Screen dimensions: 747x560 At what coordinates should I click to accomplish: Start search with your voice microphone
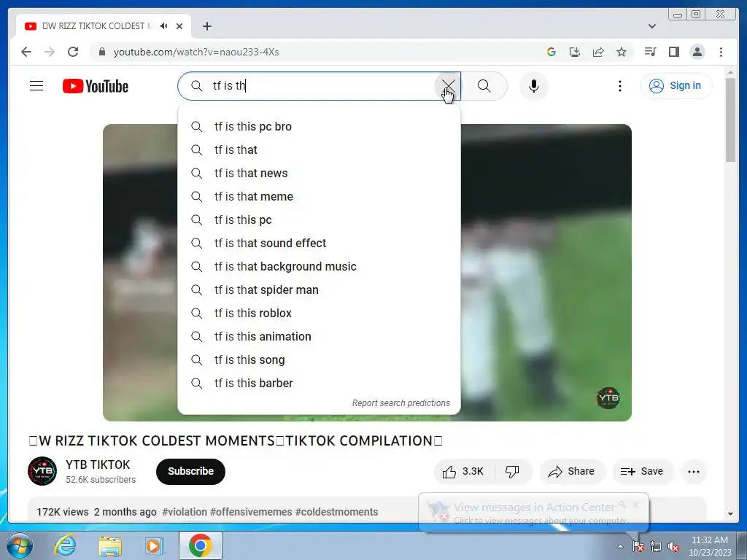tap(533, 86)
